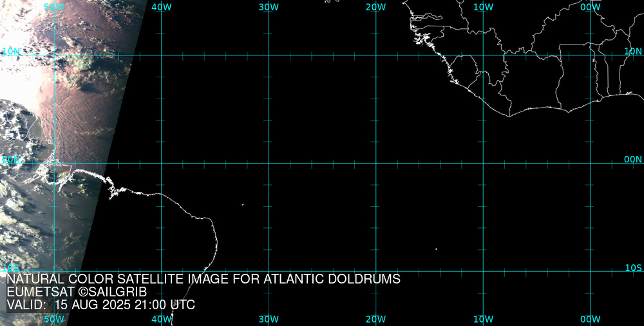The height and width of the screenshot is (326, 644).
Task: Click the 10S label on the left edge
Action: (11, 268)
